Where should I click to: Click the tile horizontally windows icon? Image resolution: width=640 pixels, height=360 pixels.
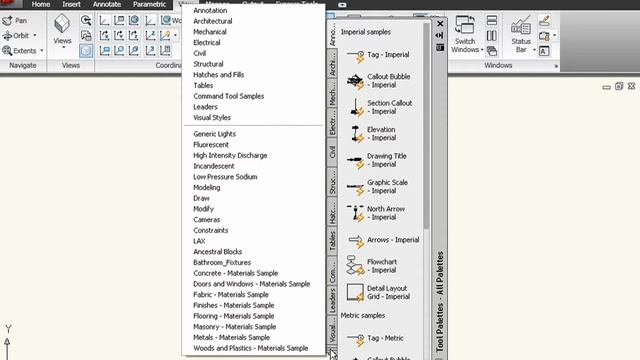(492, 20)
